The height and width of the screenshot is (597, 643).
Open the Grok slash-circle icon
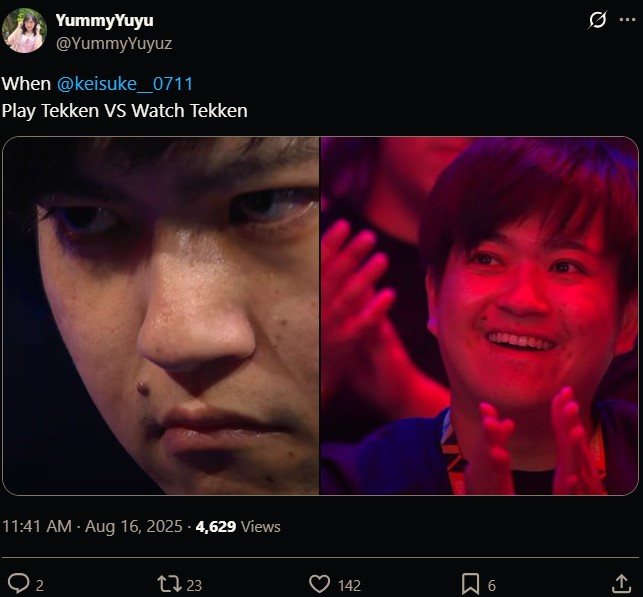point(597,20)
